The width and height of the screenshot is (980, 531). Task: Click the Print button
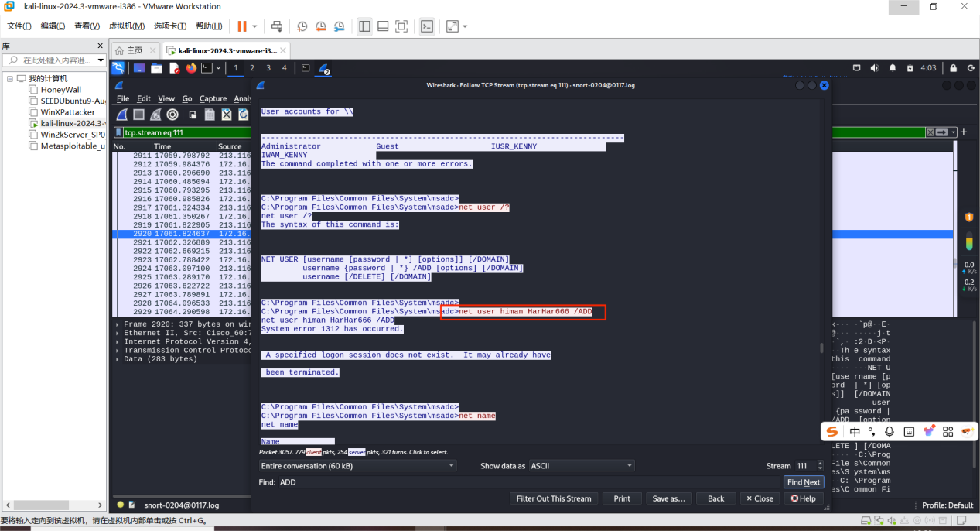click(x=622, y=498)
